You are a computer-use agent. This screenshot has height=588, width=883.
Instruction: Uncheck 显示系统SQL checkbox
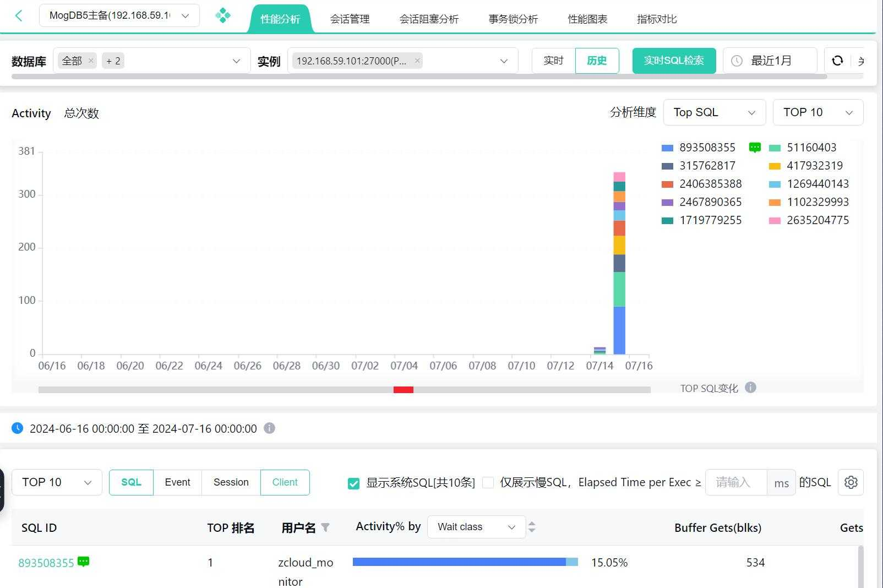click(x=353, y=483)
